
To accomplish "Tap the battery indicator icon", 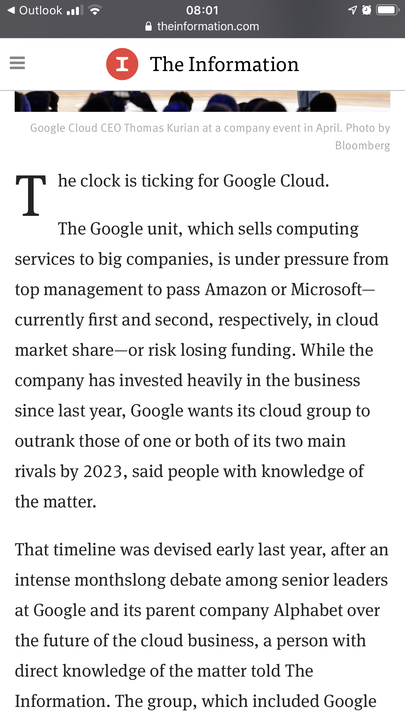I will [x=387, y=10].
